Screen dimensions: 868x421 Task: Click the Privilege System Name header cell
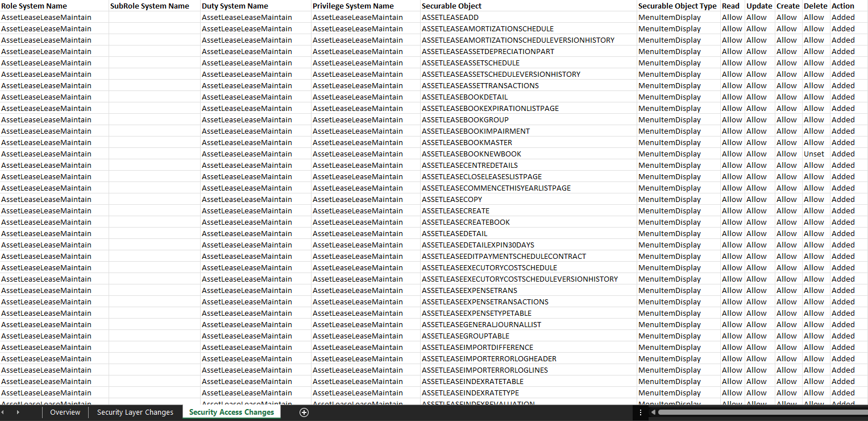353,6
